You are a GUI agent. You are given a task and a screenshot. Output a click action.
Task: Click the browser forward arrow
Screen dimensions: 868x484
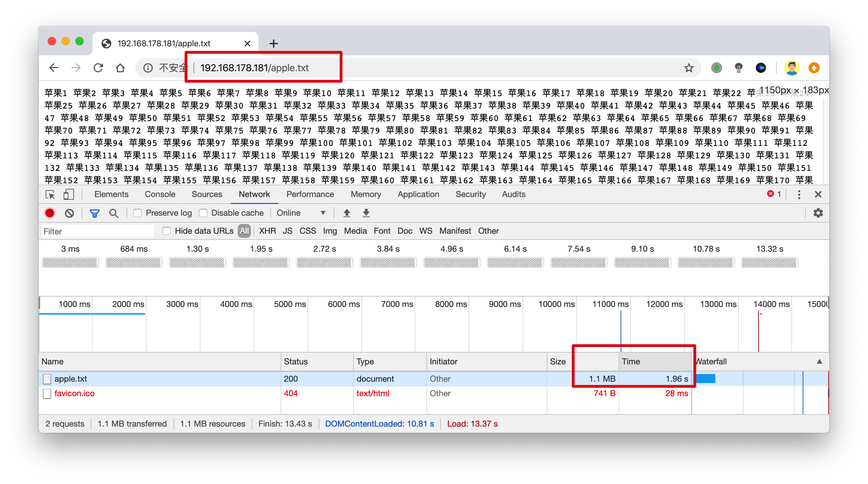coord(76,68)
